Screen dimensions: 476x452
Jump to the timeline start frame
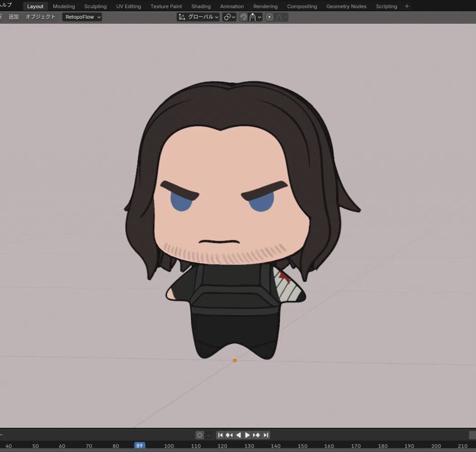pos(220,435)
